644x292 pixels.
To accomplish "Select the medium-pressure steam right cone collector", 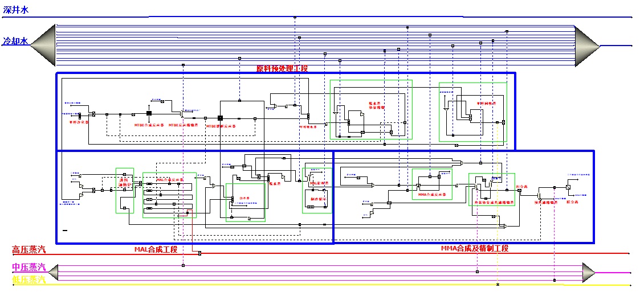I will [589, 272].
